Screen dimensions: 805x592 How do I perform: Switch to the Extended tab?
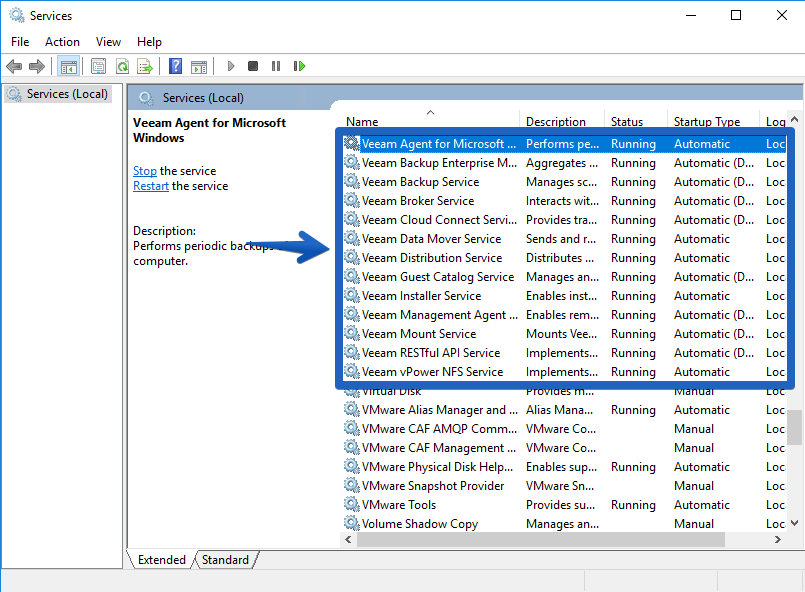click(x=162, y=560)
